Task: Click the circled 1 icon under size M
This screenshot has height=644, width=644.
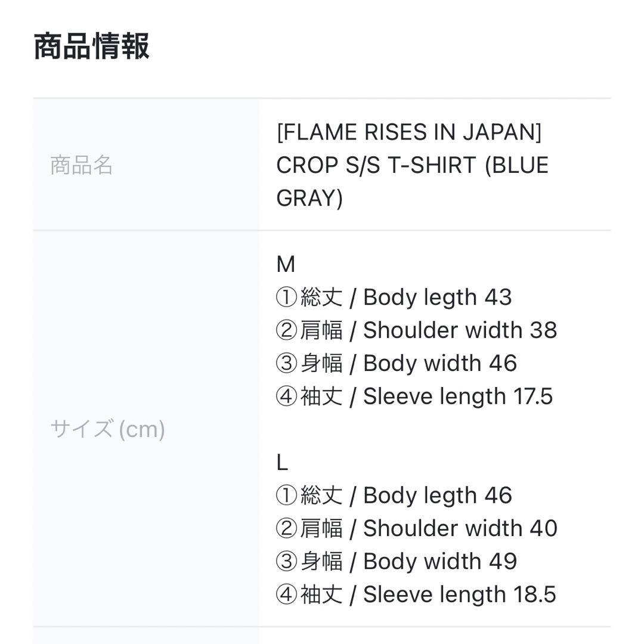Action: (286, 297)
